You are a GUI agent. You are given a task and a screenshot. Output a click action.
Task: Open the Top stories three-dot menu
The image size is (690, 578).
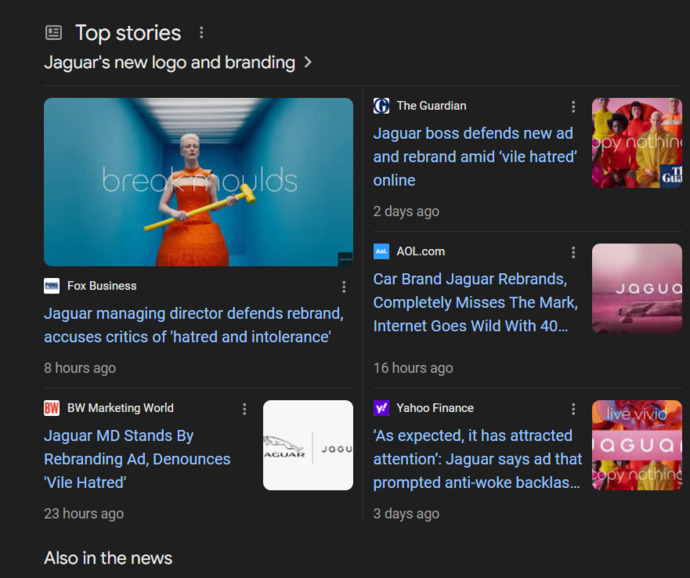coord(201,33)
